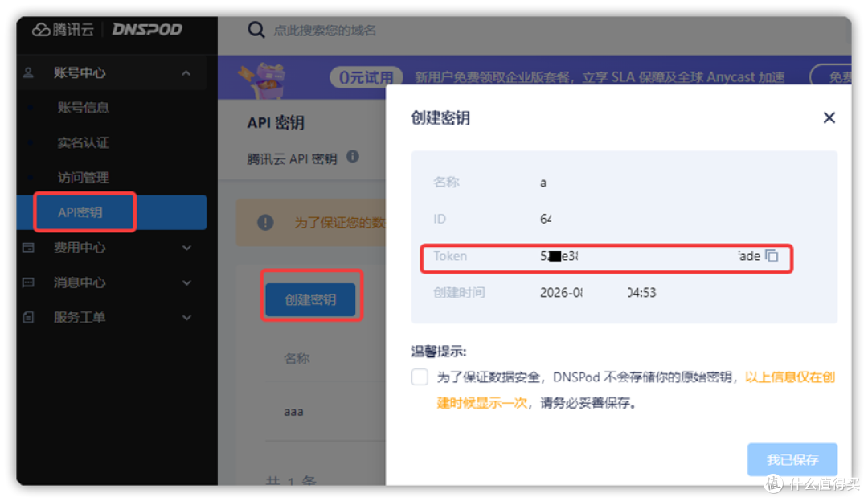Copy the Token with copy icon
The width and height of the screenshot is (868, 502).
click(772, 256)
